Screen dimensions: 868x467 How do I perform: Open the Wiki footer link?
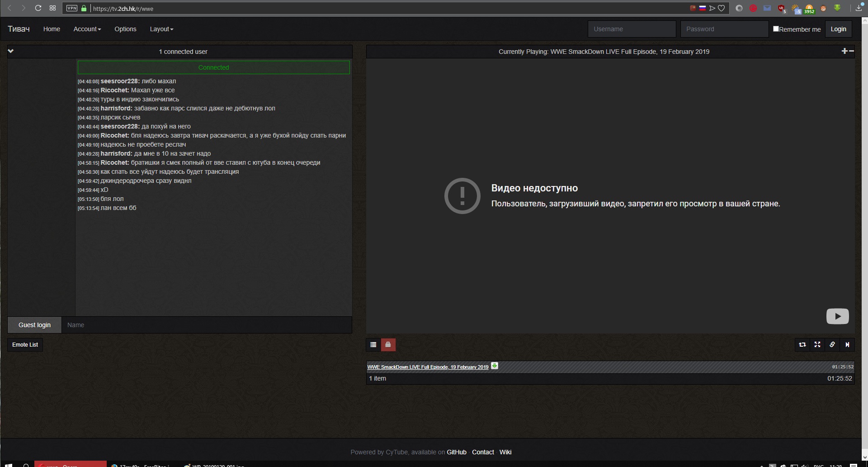[x=505, y=452]
